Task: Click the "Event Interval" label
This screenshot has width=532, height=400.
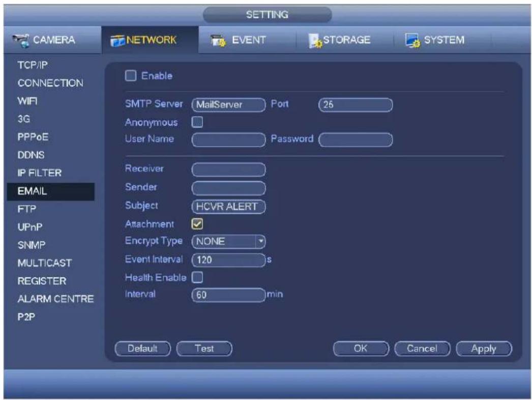Action: [x=154, y=259]
